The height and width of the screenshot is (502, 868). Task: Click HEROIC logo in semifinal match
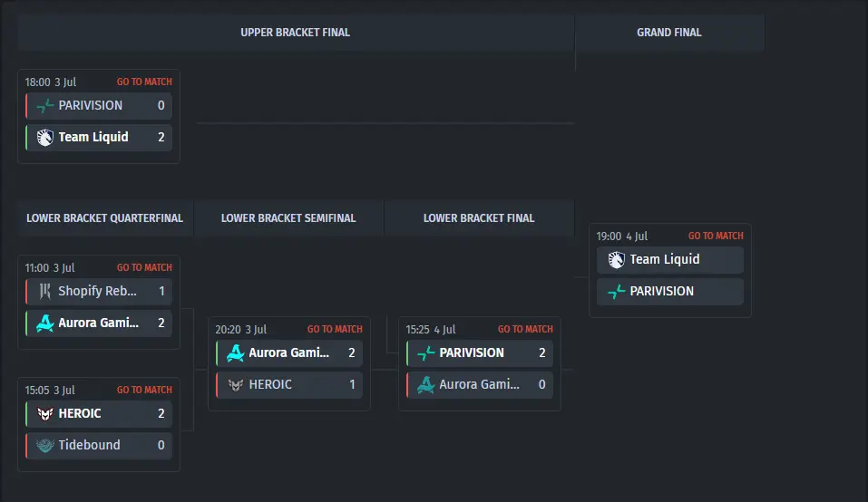click(x=235, y=385)
